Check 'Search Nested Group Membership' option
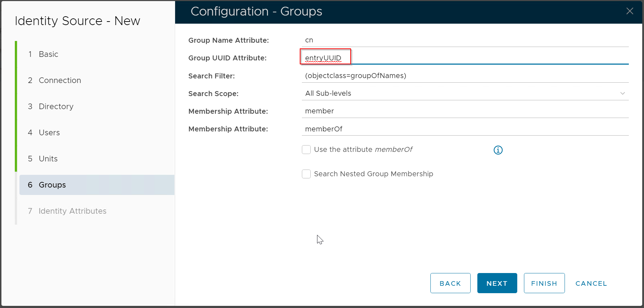Viewport: 644px width, 308px height. (x=306, y=174)
